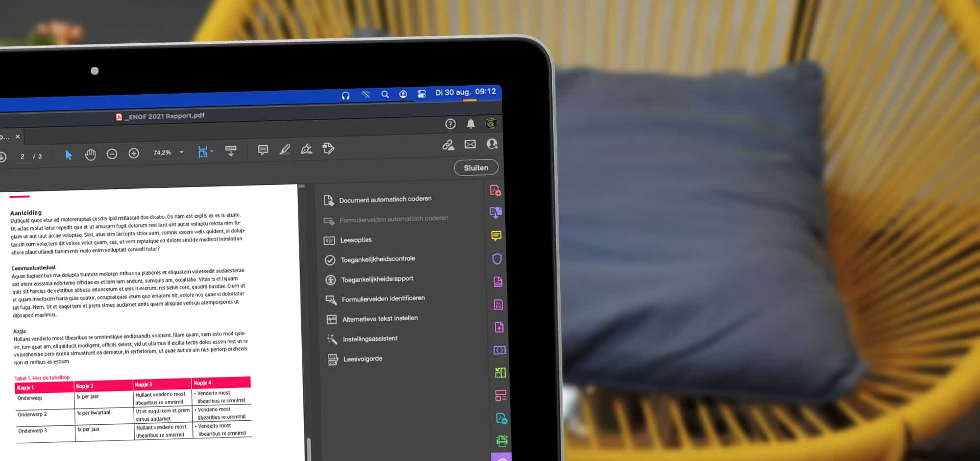Click Wi-Fi off icon in menu bar

tap(366, 95)
